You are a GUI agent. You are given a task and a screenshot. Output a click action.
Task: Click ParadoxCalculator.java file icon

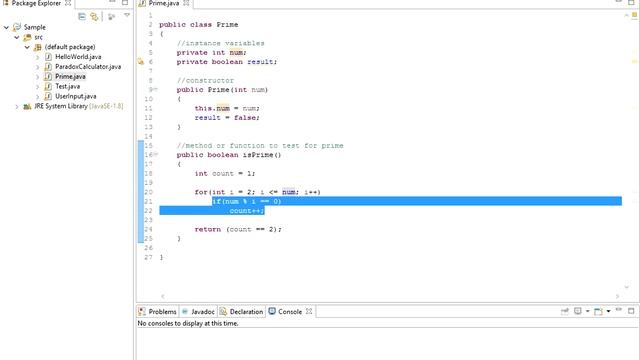click(x=48, y=67)
